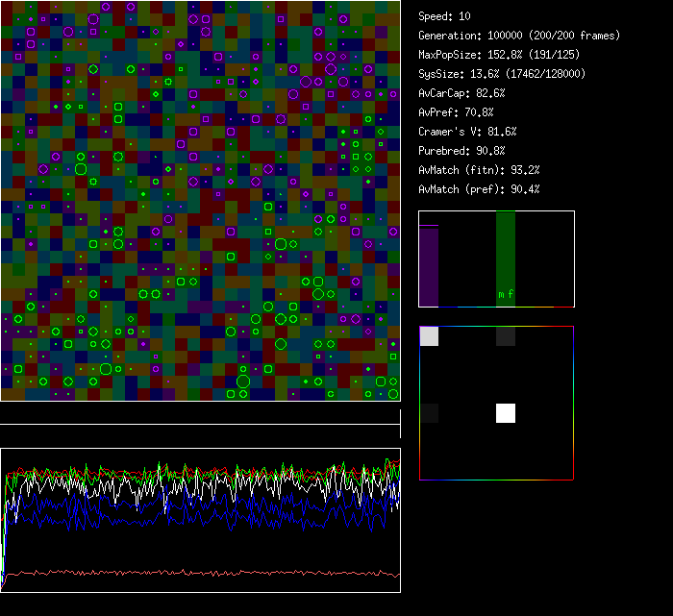The height and width of the screenshot is (616, 673).
Task: Click the AvMatch (pref) 90.4% readout
Action: pos(479,189)
